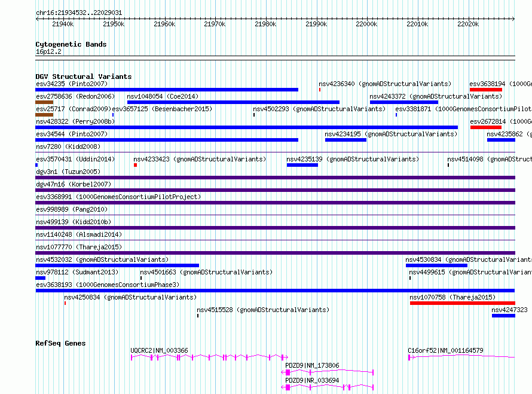The width and height of the screenshot is (532, 394).
Task: Select esv3638194 red variant label
Action: point(500,84)
